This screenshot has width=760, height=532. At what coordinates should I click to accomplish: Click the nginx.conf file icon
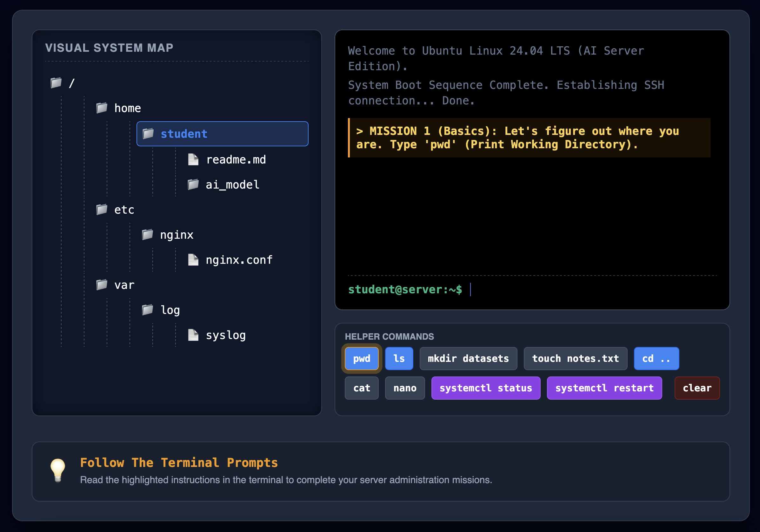coord(193,260)
